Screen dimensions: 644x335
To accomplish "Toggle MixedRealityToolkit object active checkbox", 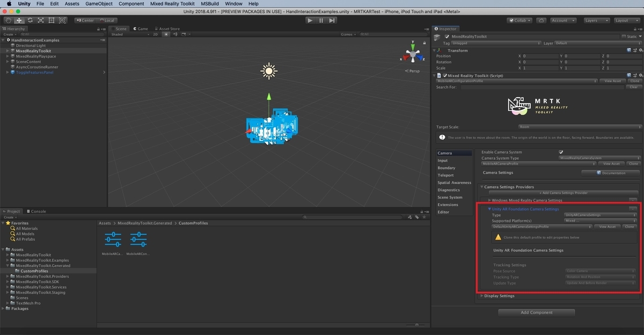I will 447,36.
